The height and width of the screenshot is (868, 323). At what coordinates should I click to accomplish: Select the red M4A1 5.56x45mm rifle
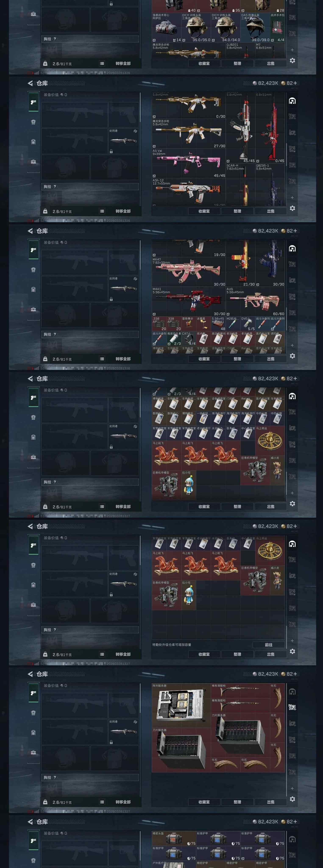click(188, 302)
